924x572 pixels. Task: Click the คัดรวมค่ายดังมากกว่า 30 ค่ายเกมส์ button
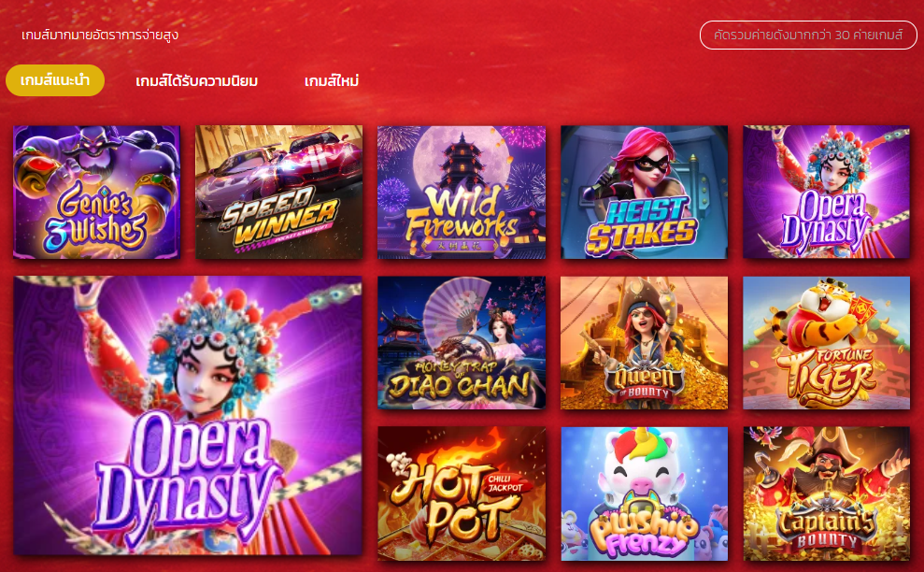pyautogui.click(x=808, y=36)
